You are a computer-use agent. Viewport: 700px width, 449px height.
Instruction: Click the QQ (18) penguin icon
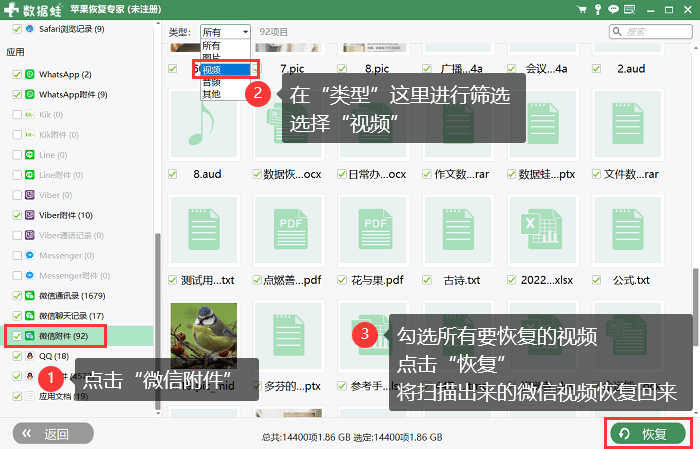pos(30,356)
